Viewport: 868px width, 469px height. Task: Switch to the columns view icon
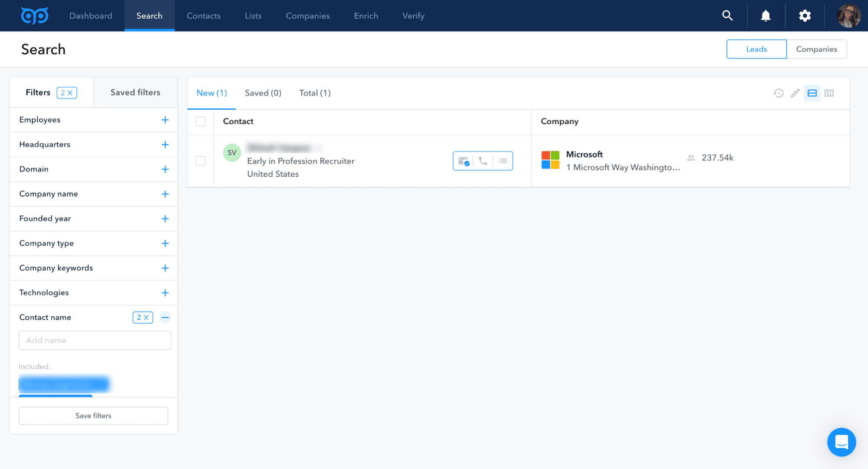pos(829,93)
